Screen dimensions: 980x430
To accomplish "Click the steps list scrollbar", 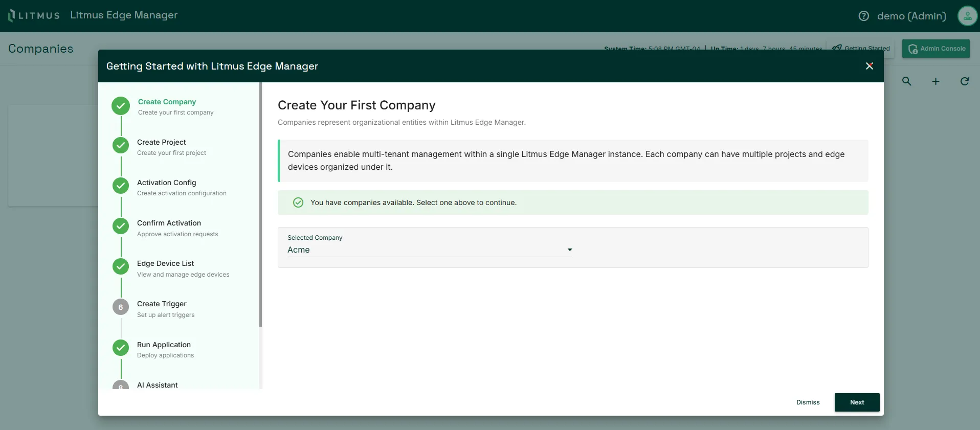I will (261, 205).
